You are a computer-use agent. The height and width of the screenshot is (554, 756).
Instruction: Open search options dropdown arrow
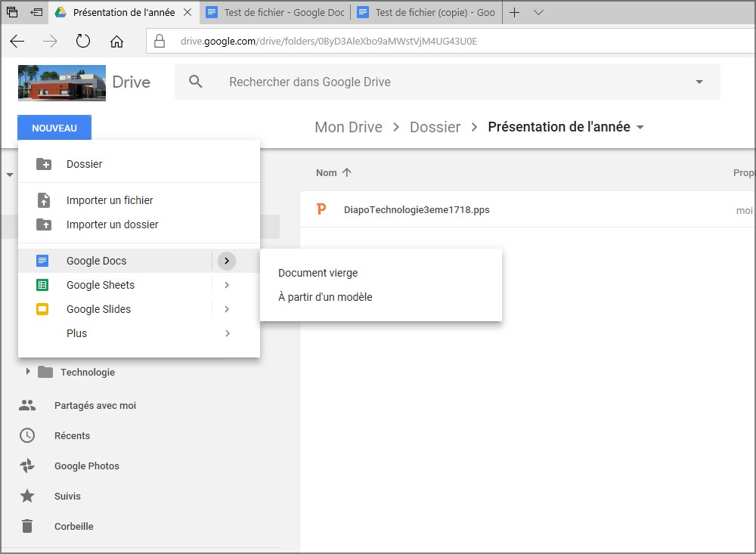699,82
